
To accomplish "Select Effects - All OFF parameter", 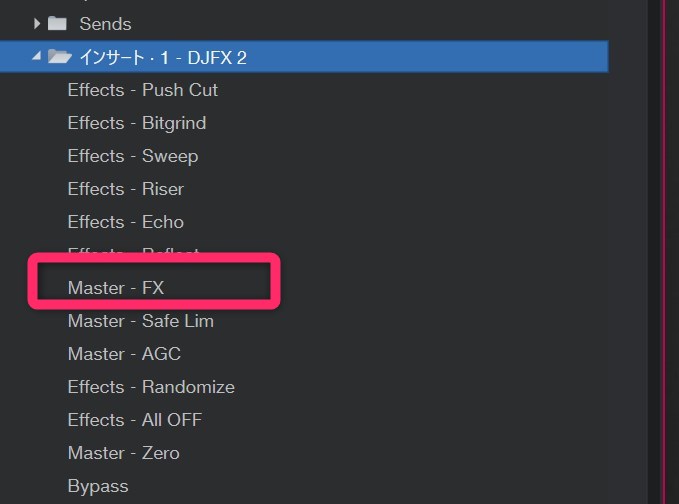I will click(135, 420).
